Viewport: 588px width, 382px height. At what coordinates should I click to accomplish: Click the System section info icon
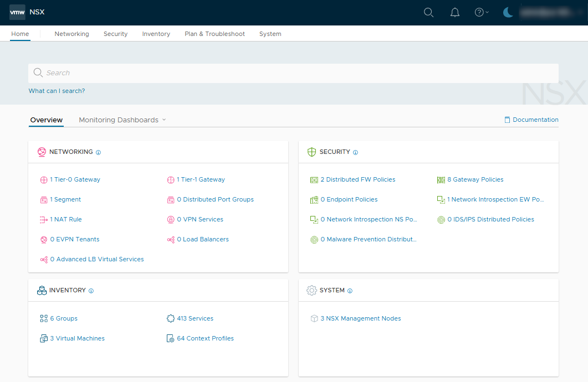tap(350, 291)
